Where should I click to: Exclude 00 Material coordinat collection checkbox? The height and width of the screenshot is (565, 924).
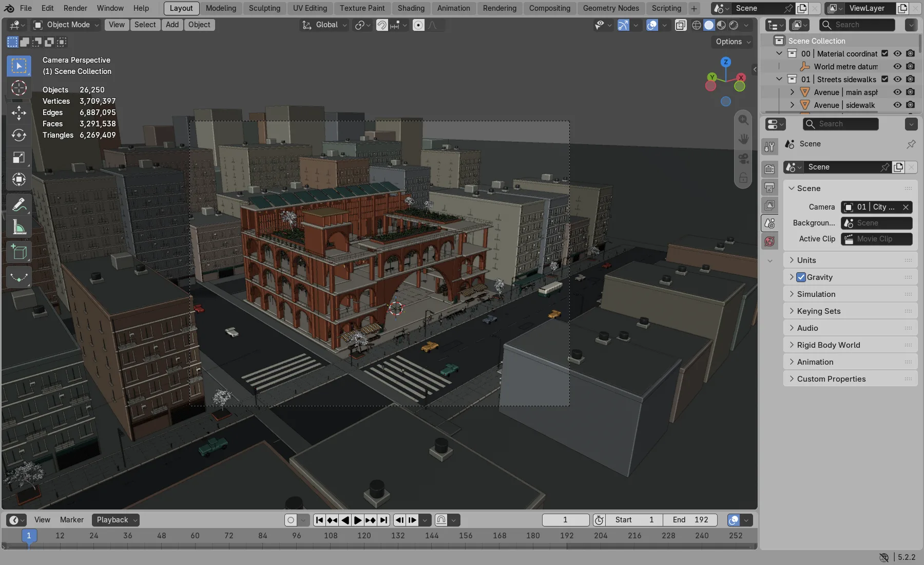click(884, 53)
